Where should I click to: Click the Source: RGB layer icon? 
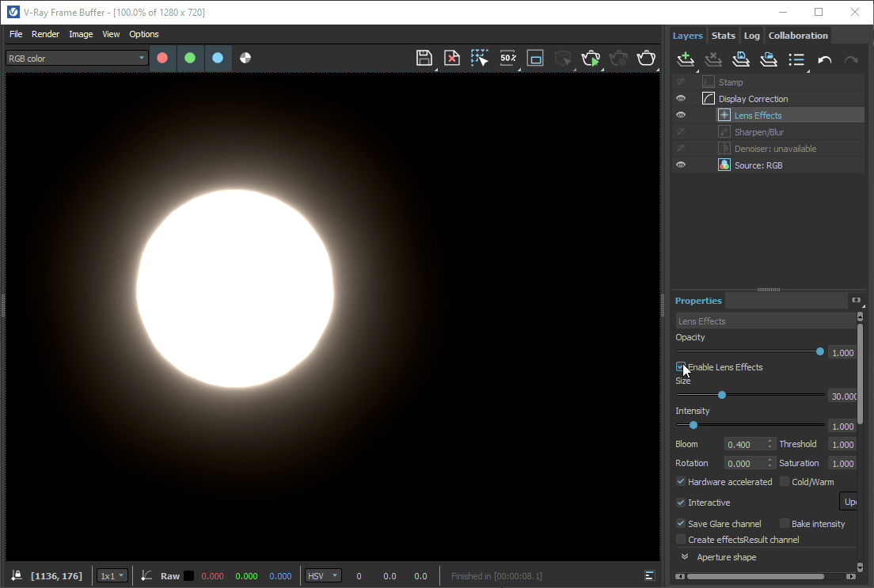pos(724,165)
